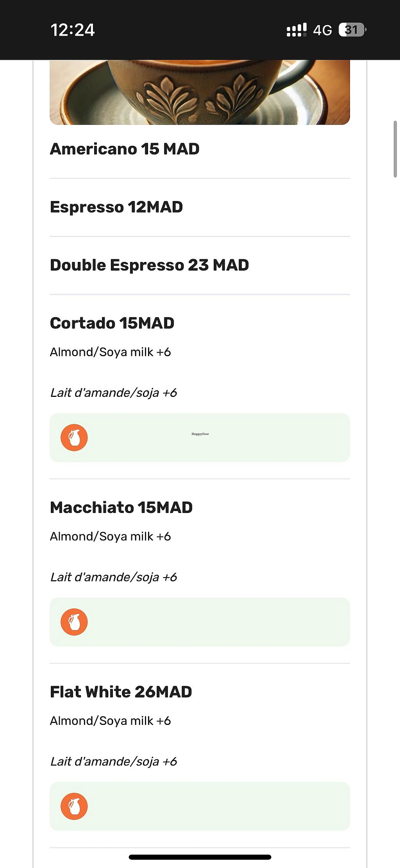Tap the milk jug icon under Cortado
The height and width of the screenshot is (868, 400).
(74, 438)
